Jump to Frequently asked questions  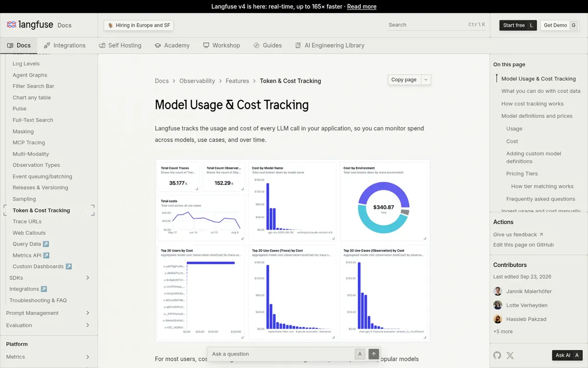point(540,199)
